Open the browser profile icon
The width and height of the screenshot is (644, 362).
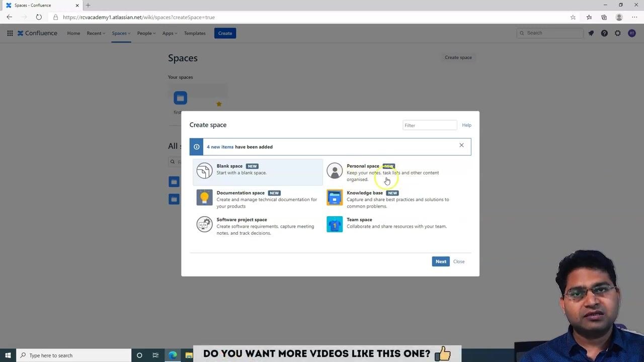[x=619, y=17]
